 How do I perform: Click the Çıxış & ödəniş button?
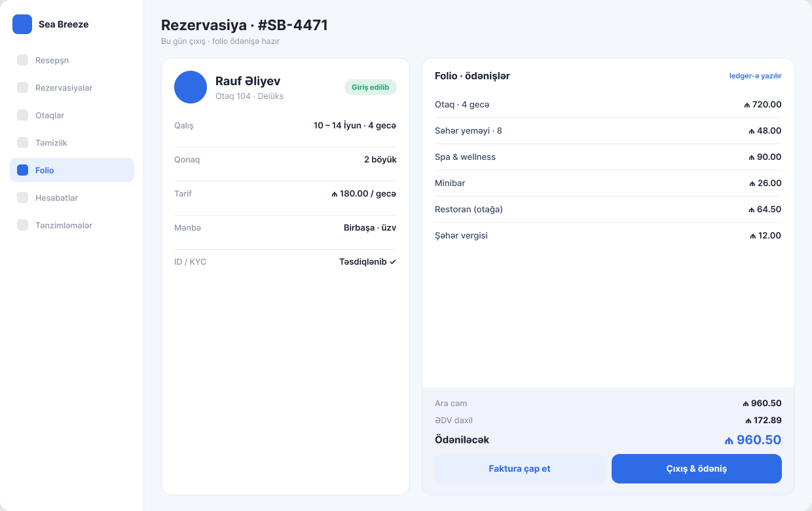(697, 469)
